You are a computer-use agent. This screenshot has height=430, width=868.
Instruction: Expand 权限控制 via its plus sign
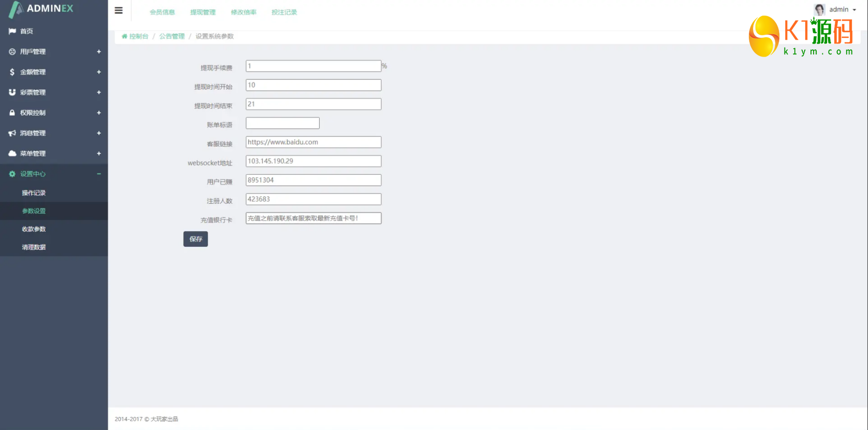pyautogui.click(x=98, y=113)
